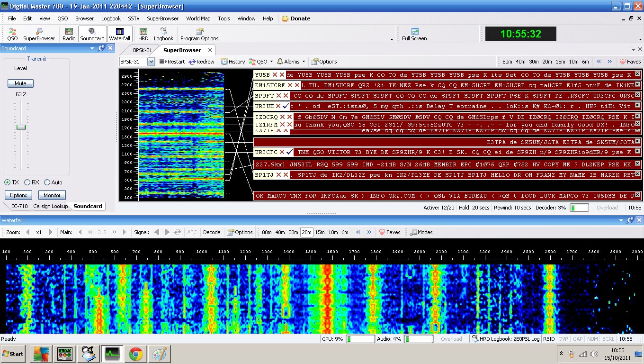Image resolution: width=644 pixels, height=364 pixels.
Task: Click the Monitor button
Action: (x=52, y=195)
